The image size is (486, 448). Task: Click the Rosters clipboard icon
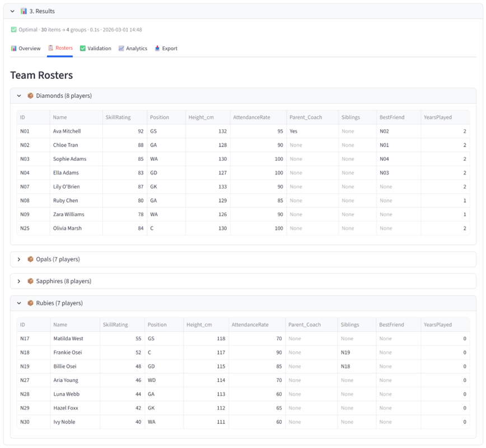51,48
